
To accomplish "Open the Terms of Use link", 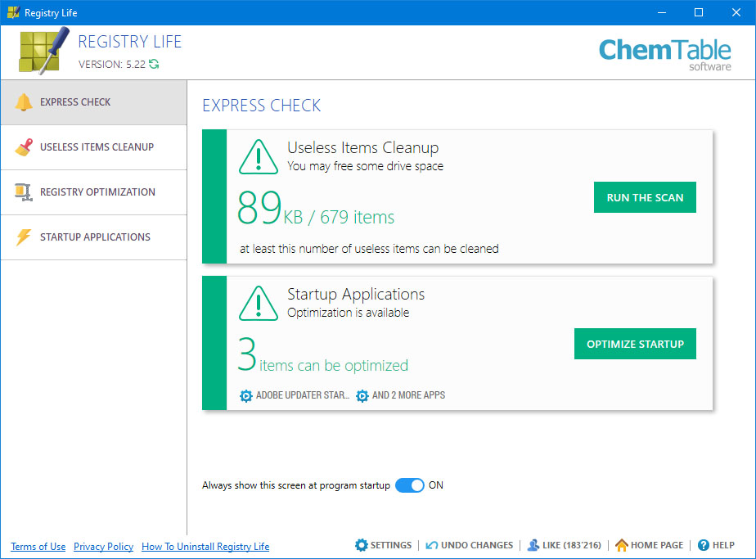I will 38,547.
